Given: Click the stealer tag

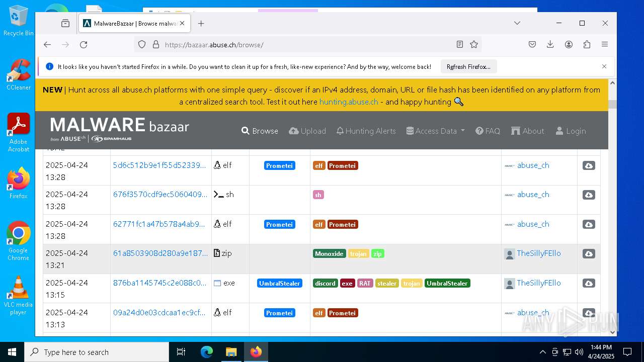Looking at the screenshot, I should [387, 283].
